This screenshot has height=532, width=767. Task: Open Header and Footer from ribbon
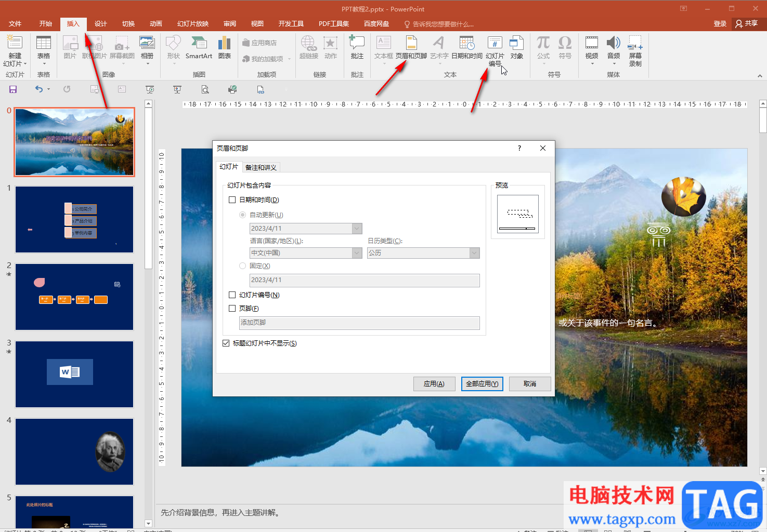pyautogui.click(x=411, y=47)
